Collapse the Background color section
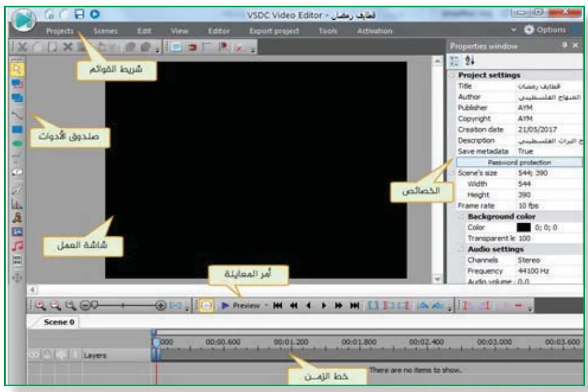This screenshot has width=588, height=392. (x=462, y=216)
